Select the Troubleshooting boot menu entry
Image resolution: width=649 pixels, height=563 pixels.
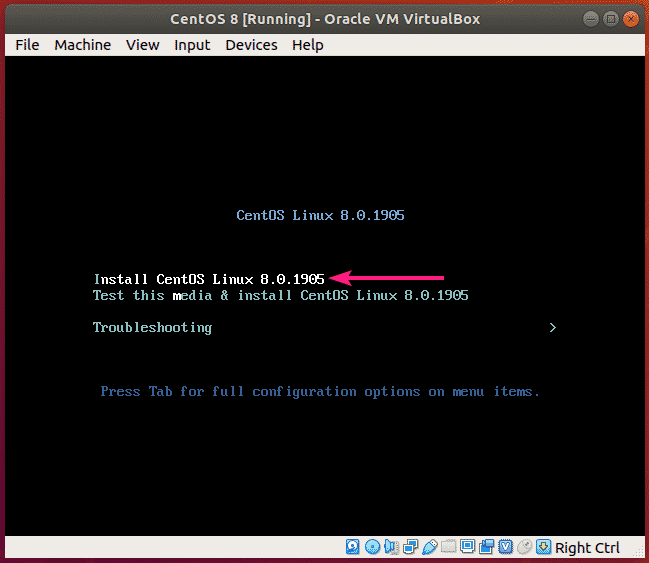click(x=152, y=327)
